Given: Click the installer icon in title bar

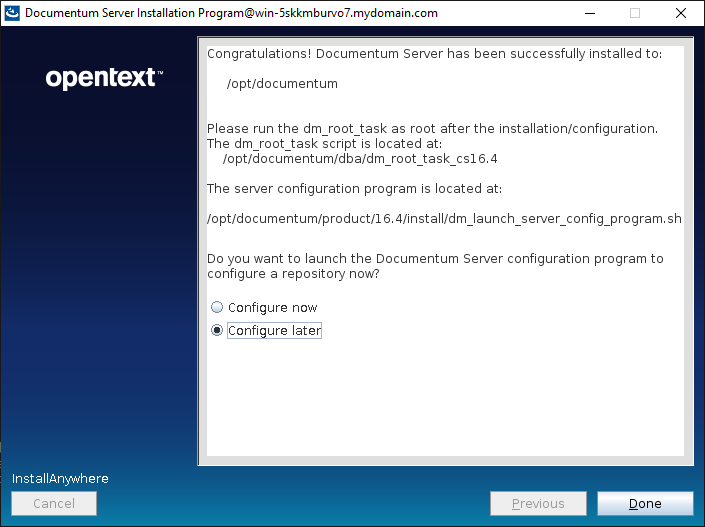Looking at the screenshot, I should pos(12,13).
